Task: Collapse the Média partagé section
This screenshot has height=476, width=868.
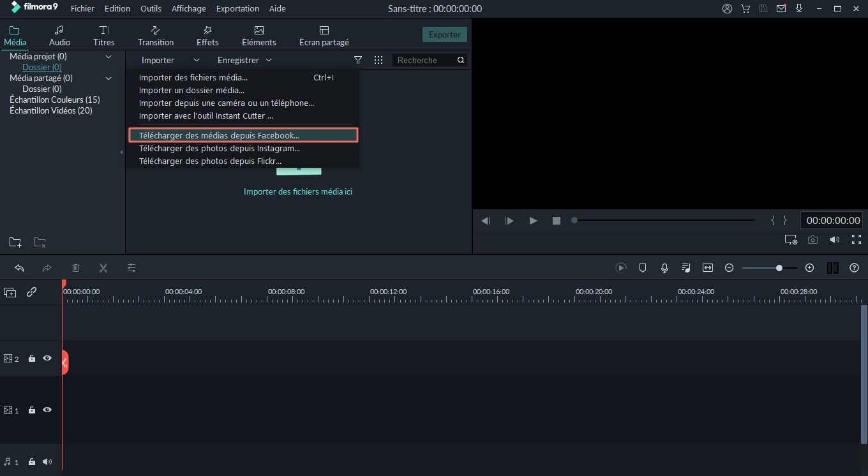Action: coord(108,78)
